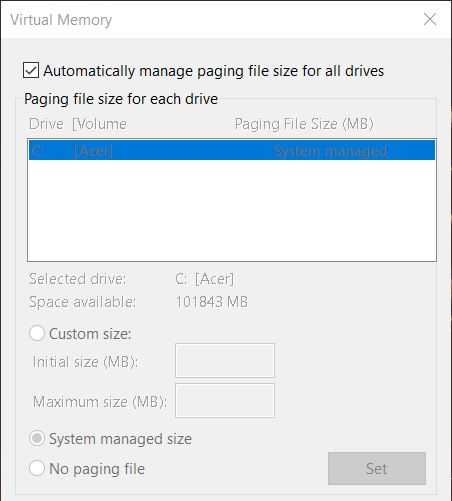The image size is (452, 501).
Task: Choose the System managed size option
Action: 37,438
